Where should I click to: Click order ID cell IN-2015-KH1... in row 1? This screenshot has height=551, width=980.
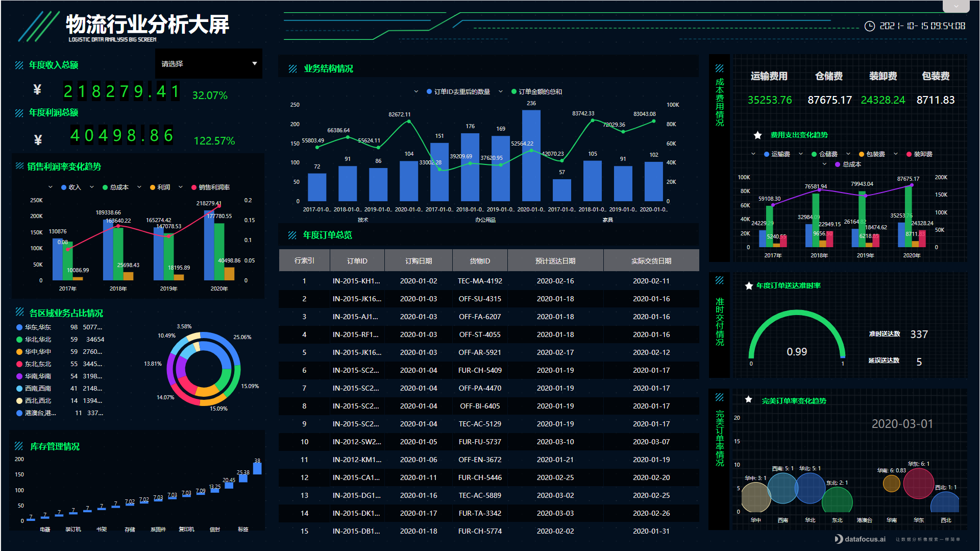click(356, 281)
